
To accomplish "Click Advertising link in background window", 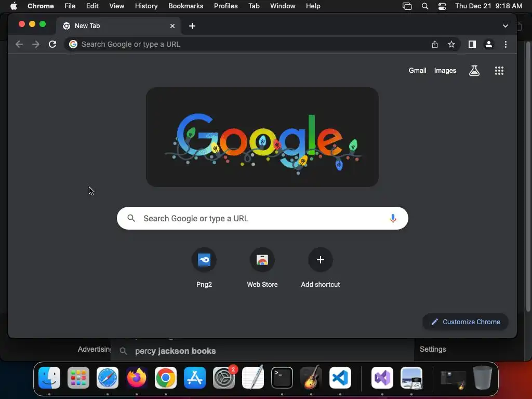I will point(95,349).
